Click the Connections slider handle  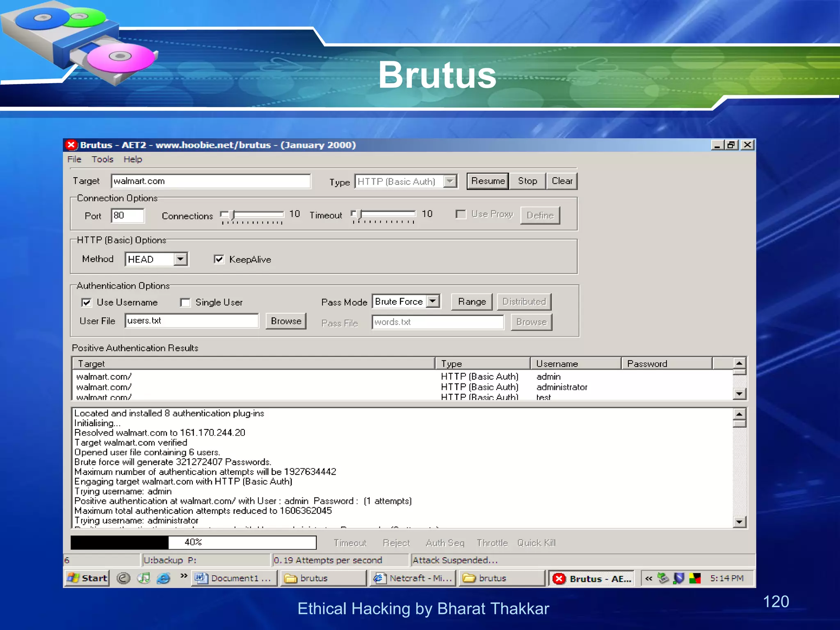point(232,215)
